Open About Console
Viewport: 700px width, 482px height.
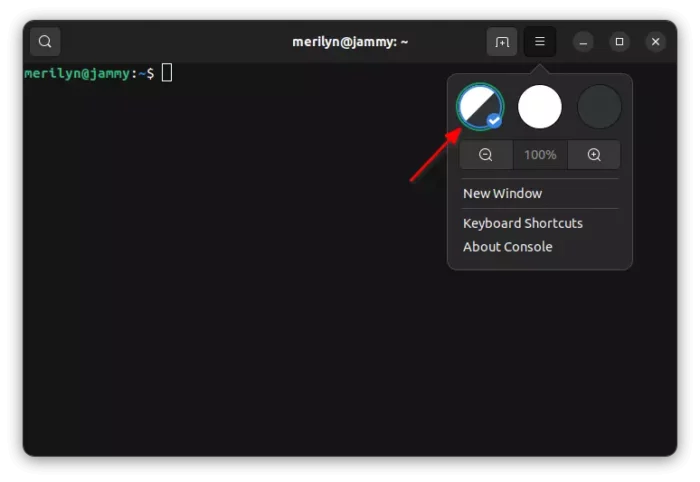coord(540,247)
